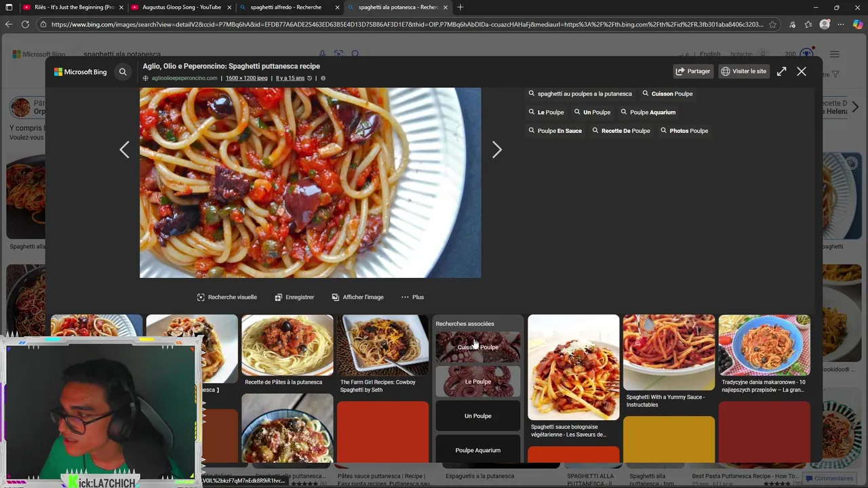Screen dimensions: 868x488
Task: Click Le Poulpe related search tile
Action: coord(478,382)
